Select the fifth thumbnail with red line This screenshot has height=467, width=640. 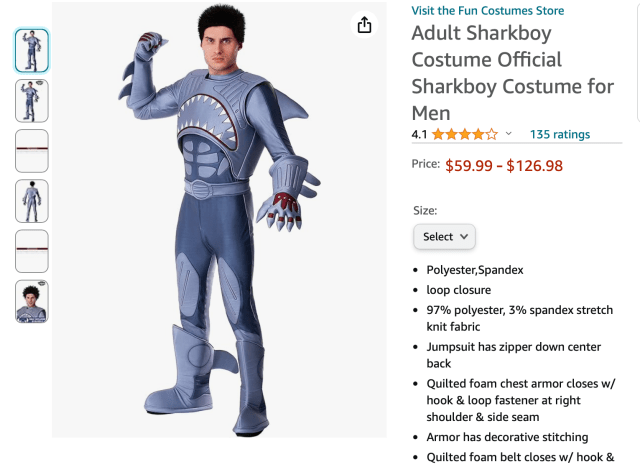(x=32, y=251)
